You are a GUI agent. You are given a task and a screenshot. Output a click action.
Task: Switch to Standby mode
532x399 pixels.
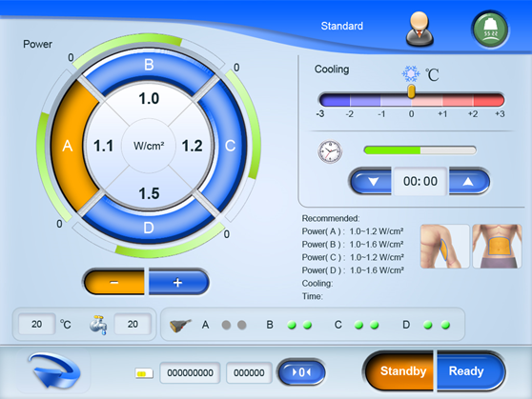coord(399,371)
